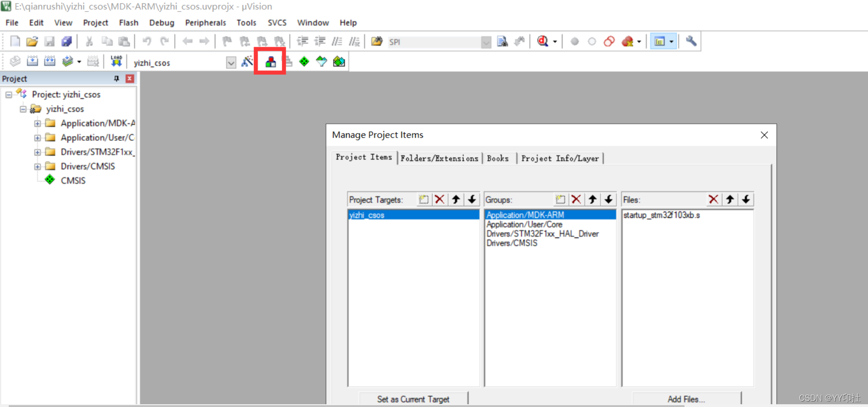The width and height of the screenshot is (868, 407).
Task: Collapse yizhi_csos target folder node
Action: pyautogui.click(x=23, y=109)
